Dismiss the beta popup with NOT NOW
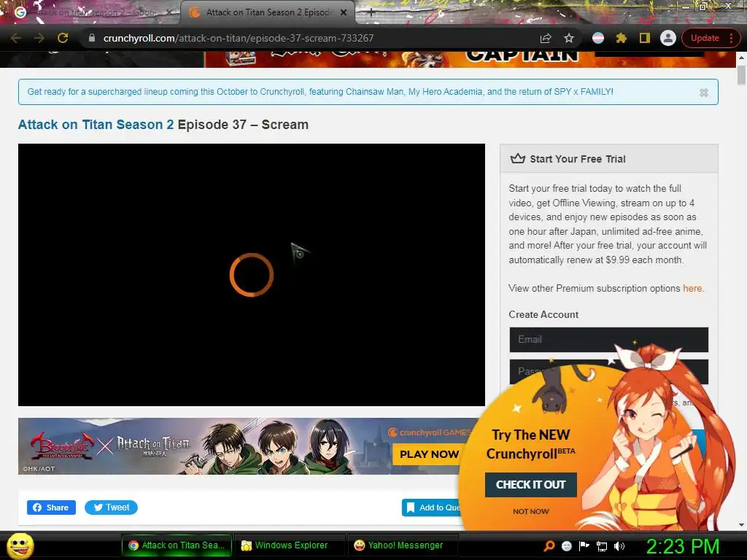Image resolution: width=747 pixels, height=560 pixels. 531,511
